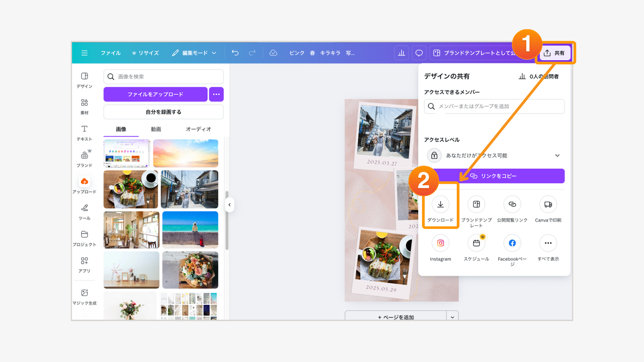Click the Canvaで印刷 truck icon
Screen dimensions: 644x362
(x=548, y=204)
